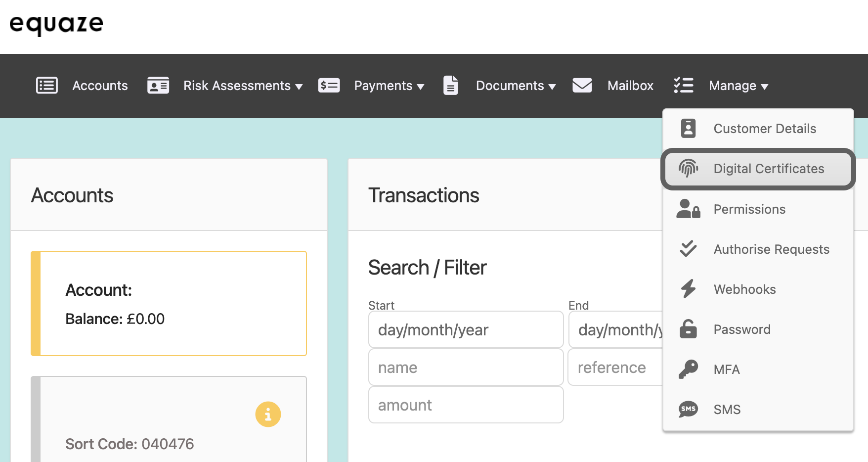Viewport: 868px width, 462px height.
Task: Click the envelope Mailbox icon
Action: tap(582, 86)
